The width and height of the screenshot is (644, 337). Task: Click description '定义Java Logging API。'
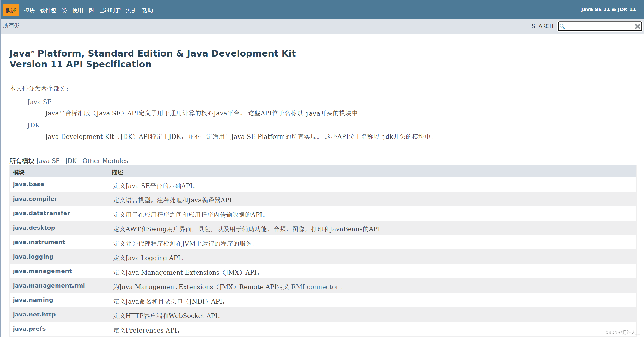coord(148,258)
